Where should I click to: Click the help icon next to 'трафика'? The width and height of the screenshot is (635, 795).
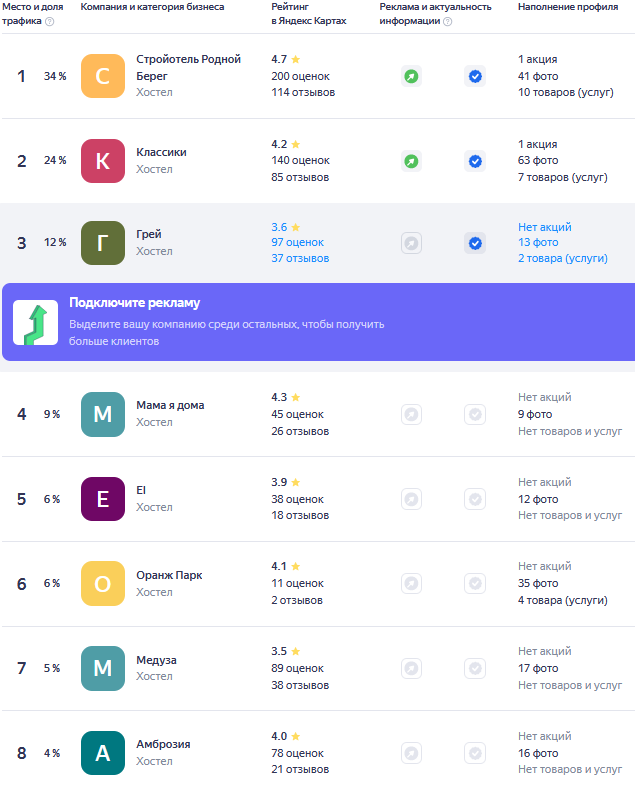tap(50, 21)
